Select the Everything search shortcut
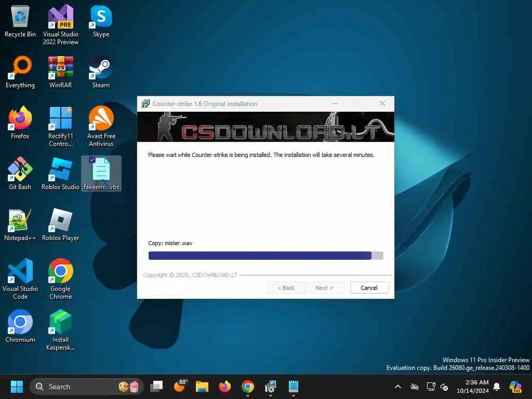Screen dimensions: 532x399 click(x=20, y=72)
